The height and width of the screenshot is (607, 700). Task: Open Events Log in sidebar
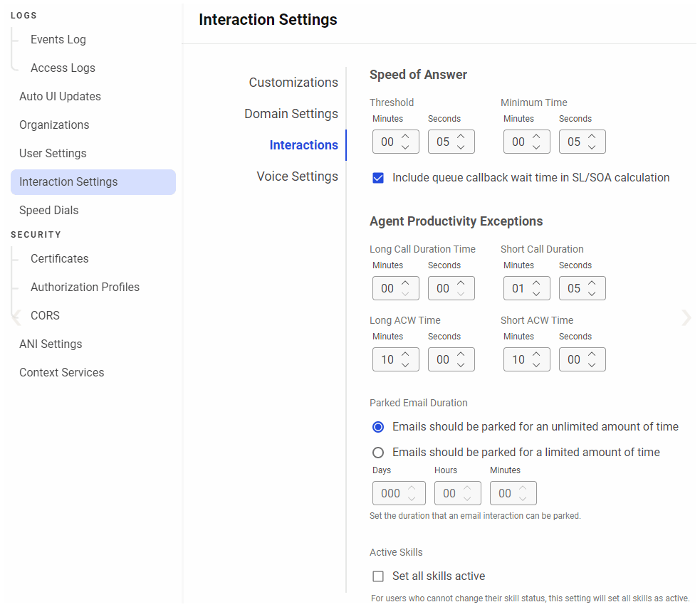click(x=58, y=39)
